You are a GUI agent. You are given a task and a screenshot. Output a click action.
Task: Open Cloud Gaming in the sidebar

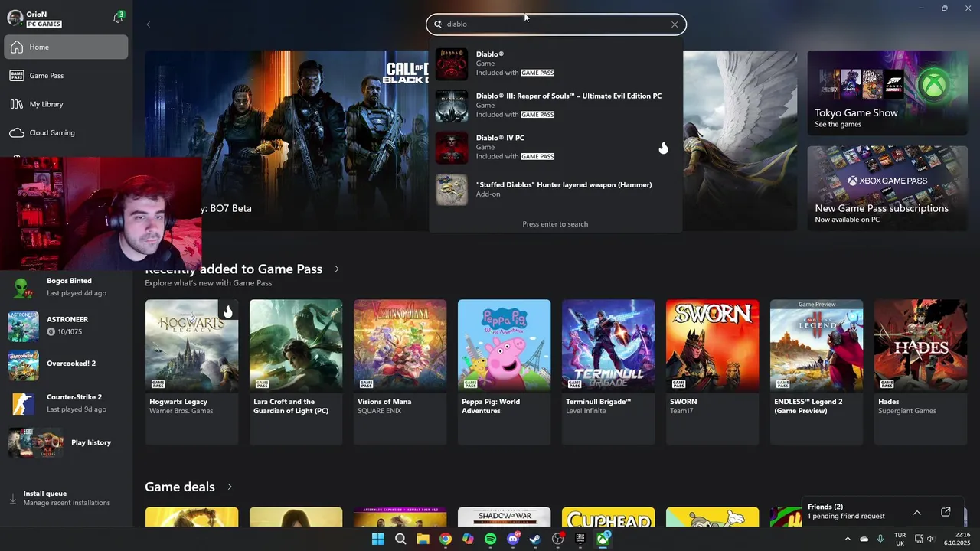click(66, 132)
